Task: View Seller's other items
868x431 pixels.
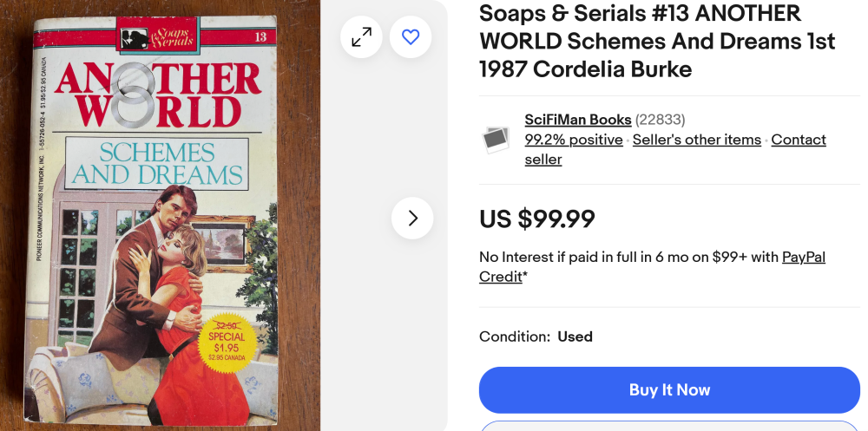Action: (x=696, y=140)
